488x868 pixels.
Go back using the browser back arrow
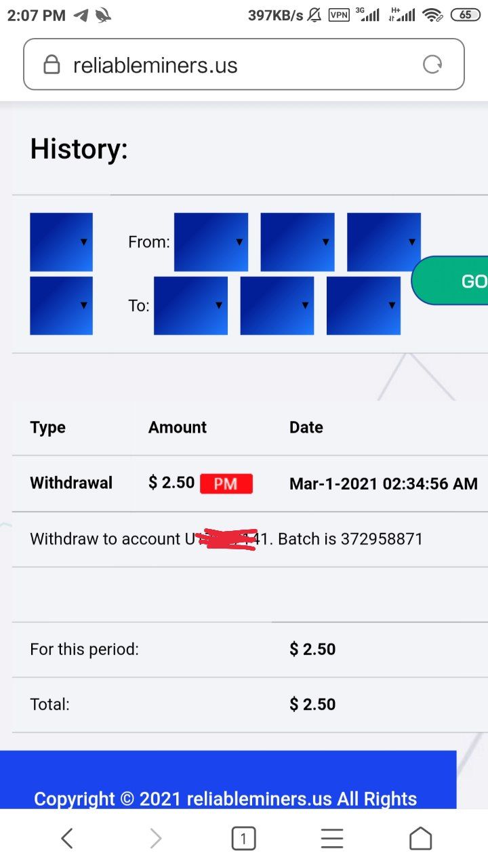coord(66,839)
